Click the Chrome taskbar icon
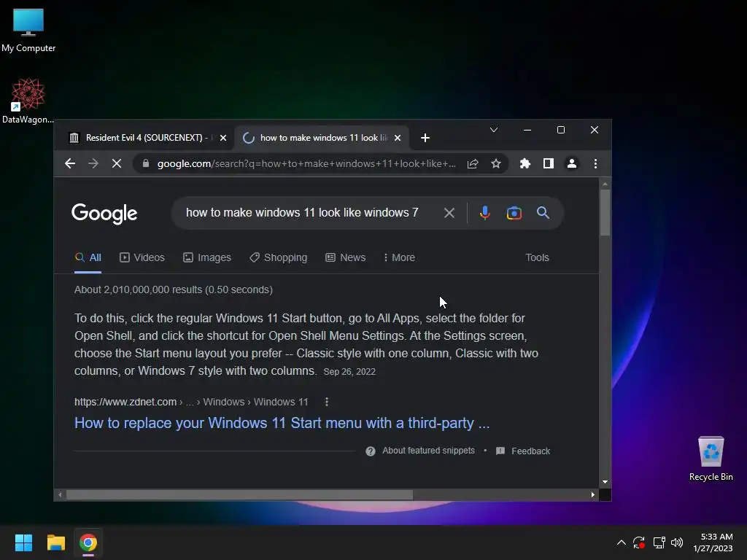The image size is (747, 560). click(88, 542)
